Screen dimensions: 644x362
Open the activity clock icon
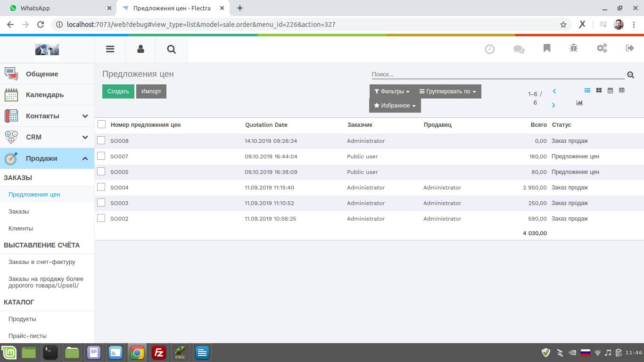click(x=490, y=49)
